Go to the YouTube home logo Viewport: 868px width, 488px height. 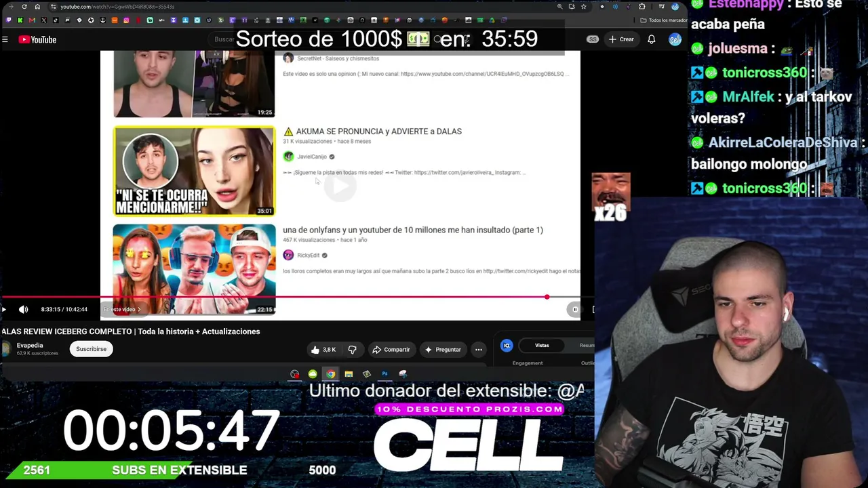[37, 39]
